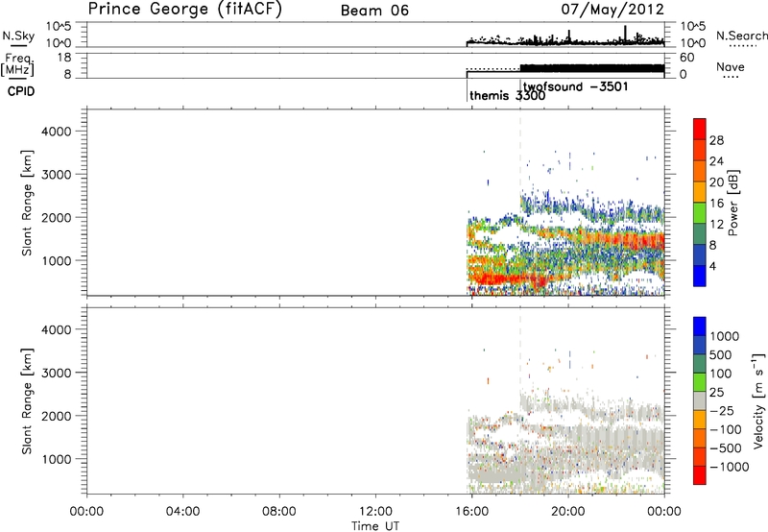Click the 'Power [dB]' colorbar label
768x532 pixels.
732,203
